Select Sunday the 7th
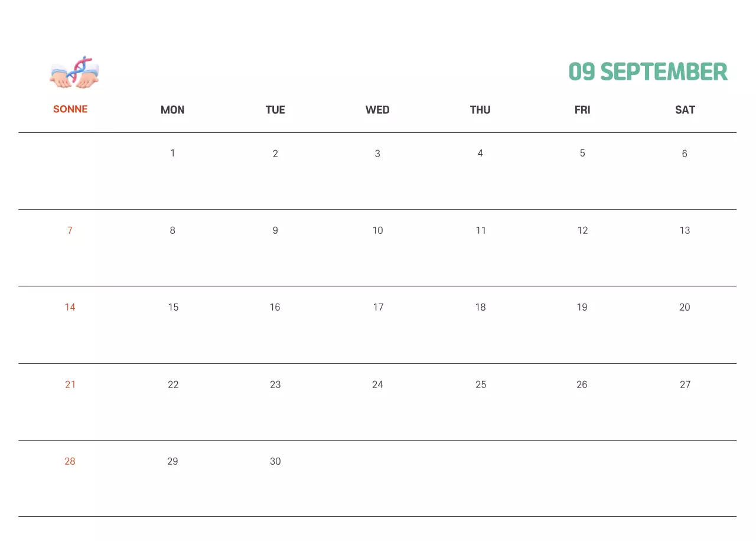The width and height of the screenshot is (756, 541). (x=70, y=230)
